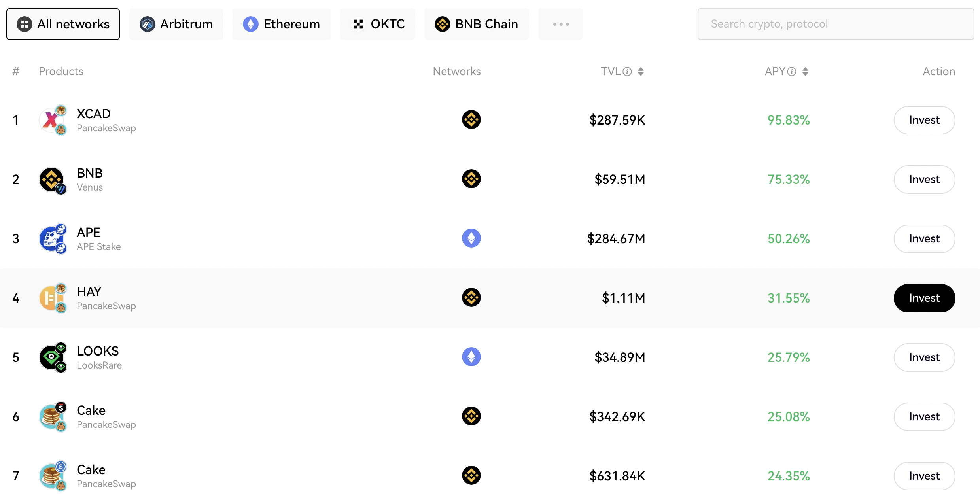Click the BNB Chain network icon for BNB Venus
The height and width of the screenshot is (503, 980).
(x=472, y=178)
